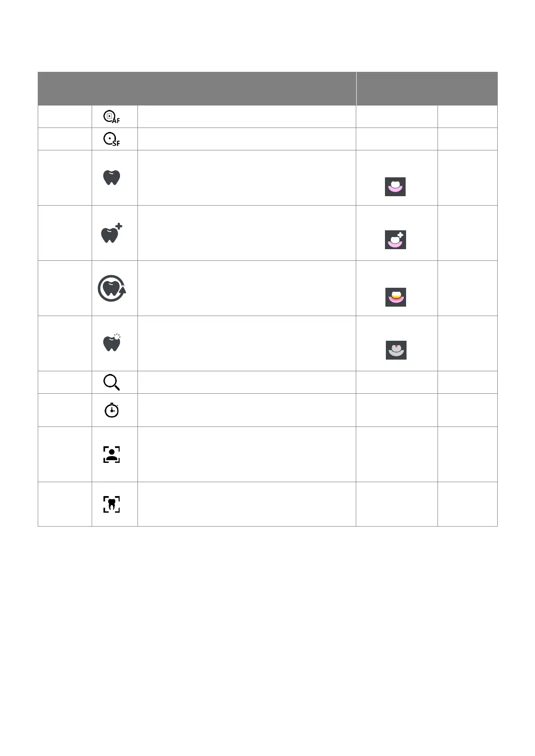The height and width of the screenshot is (756, 535).
Task: Click the empty description cell beside the AF icon
Action: [247, 117]
